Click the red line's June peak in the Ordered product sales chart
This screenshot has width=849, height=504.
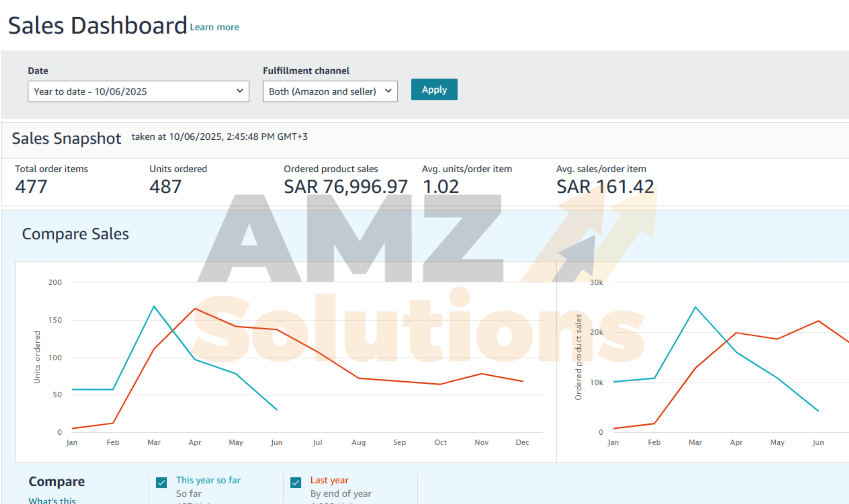coord(818,321)
